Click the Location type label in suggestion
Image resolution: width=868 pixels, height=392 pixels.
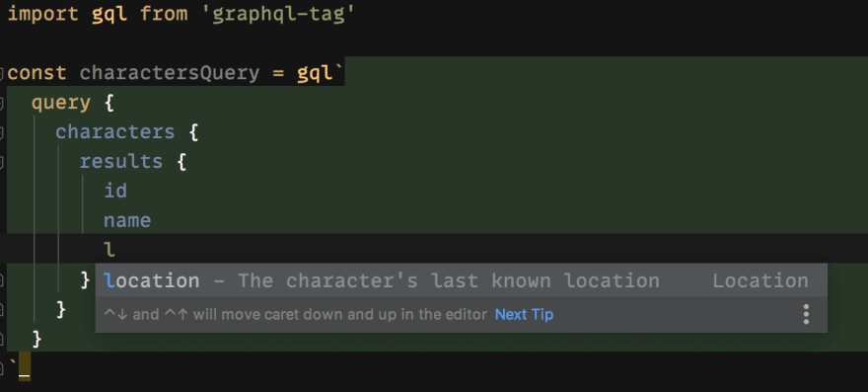760,280
